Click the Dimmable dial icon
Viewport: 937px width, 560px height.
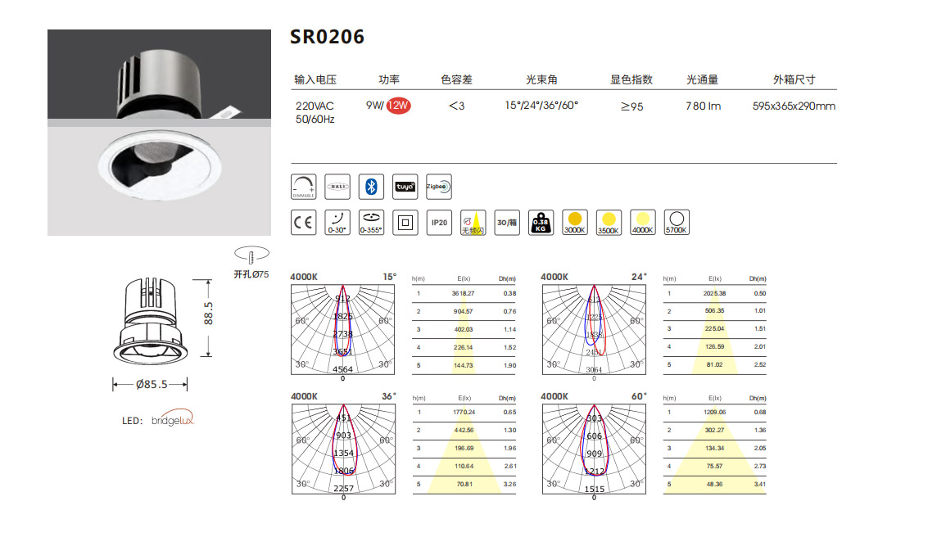point(304,187)
